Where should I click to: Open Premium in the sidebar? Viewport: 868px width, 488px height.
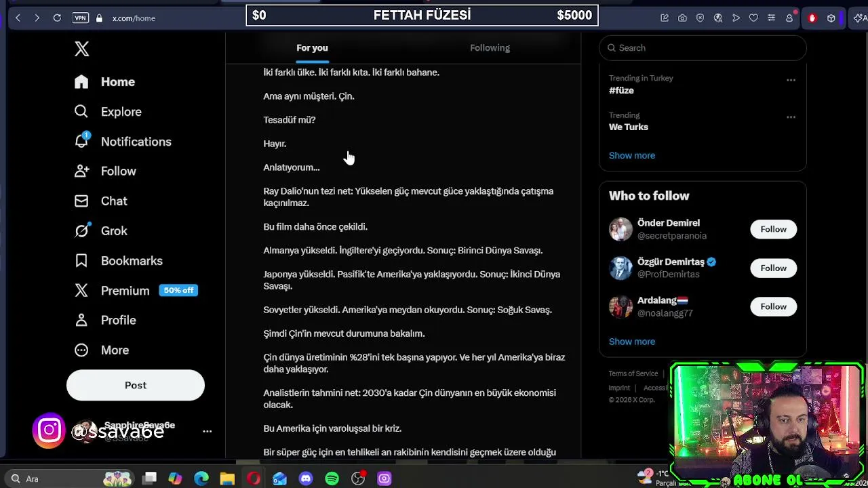112,290
